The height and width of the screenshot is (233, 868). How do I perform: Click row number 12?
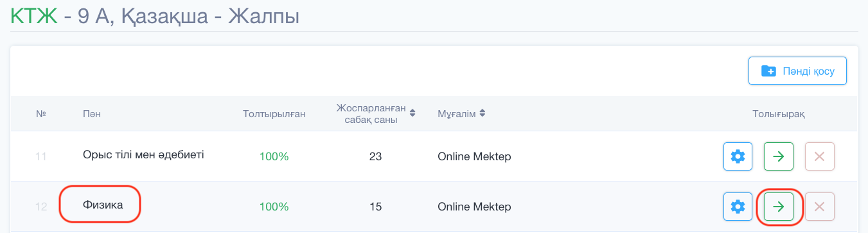point(41,207)
